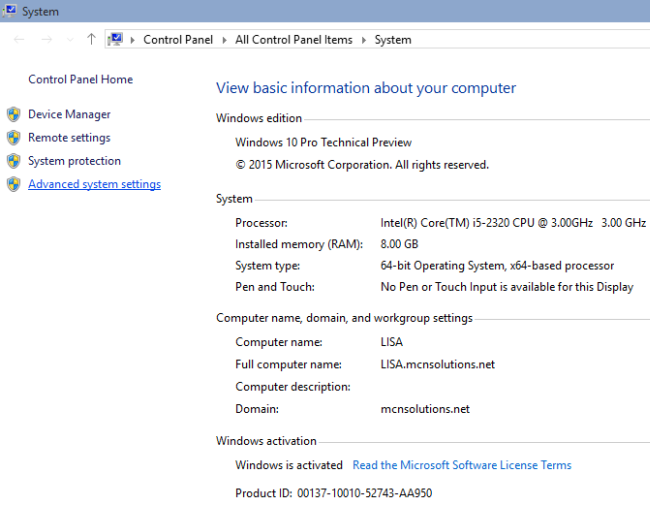The image size is (650, 505).
Task: Click the System breadcrumb in address bar
Action: pyautogui.click(x=393, y=40)
